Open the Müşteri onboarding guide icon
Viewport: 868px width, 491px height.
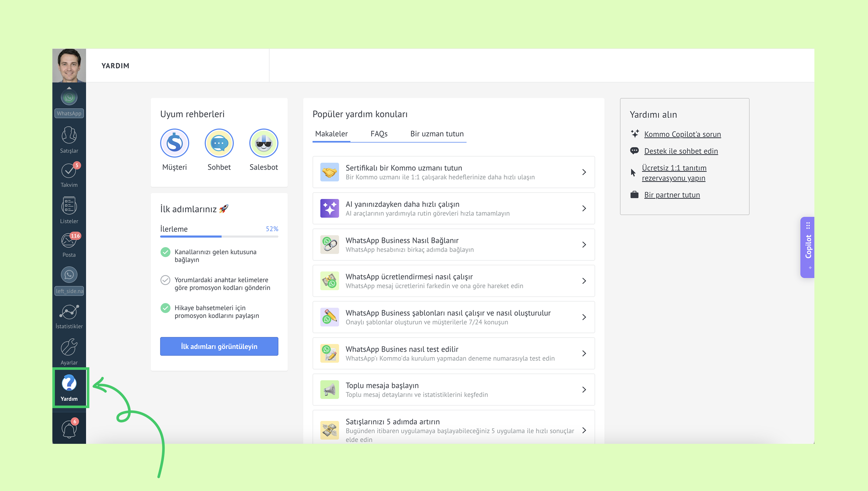coord(175,143)
